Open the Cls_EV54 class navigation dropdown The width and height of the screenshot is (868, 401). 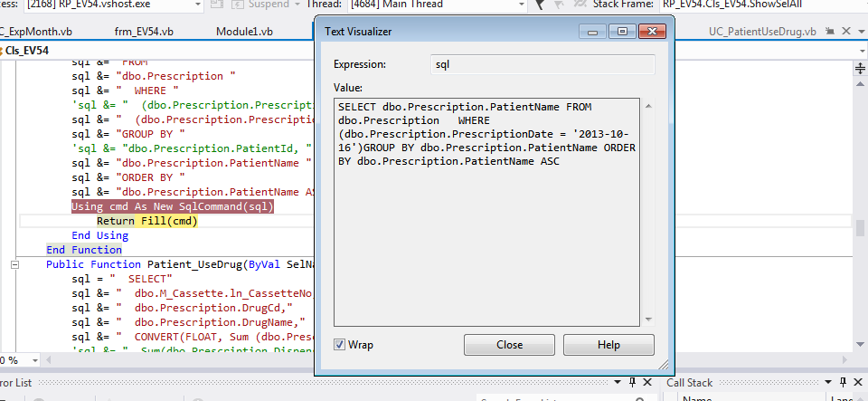pyautogui.click(x=862, y=51)
